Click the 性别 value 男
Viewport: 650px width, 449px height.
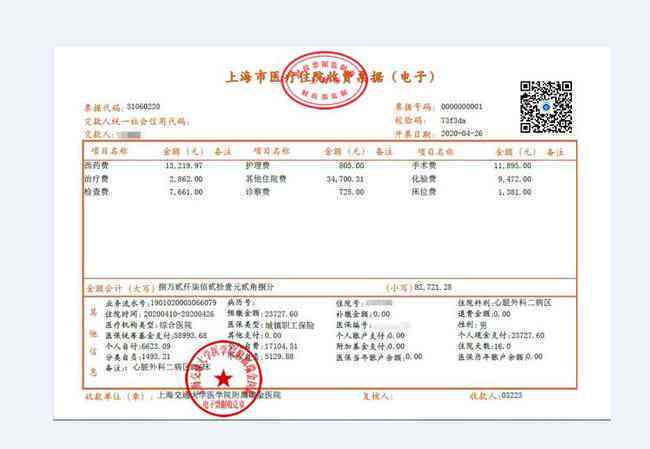[x=483, y=325]
